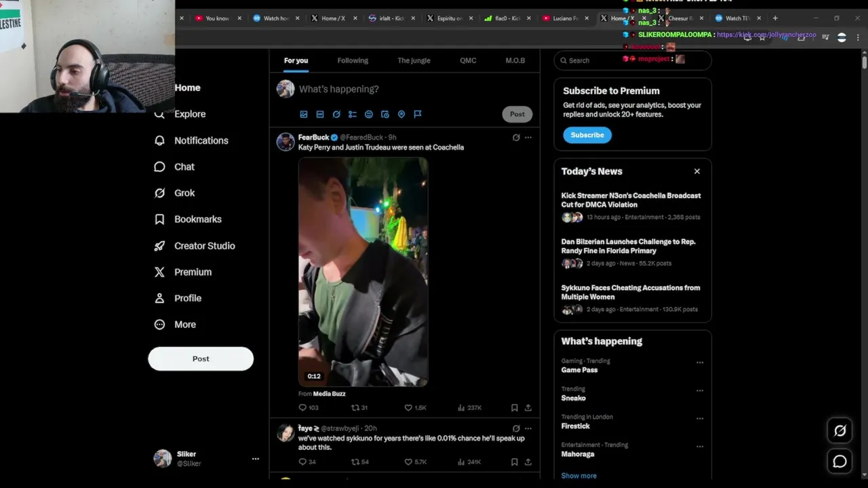Open the floating Grok button

840,431
